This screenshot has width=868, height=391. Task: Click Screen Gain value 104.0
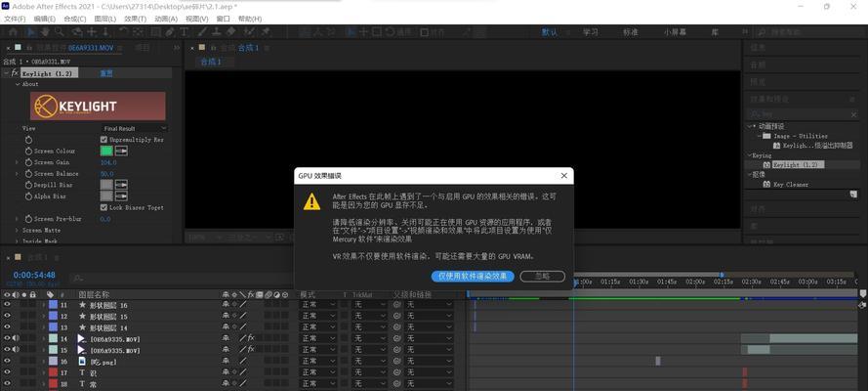108,162
